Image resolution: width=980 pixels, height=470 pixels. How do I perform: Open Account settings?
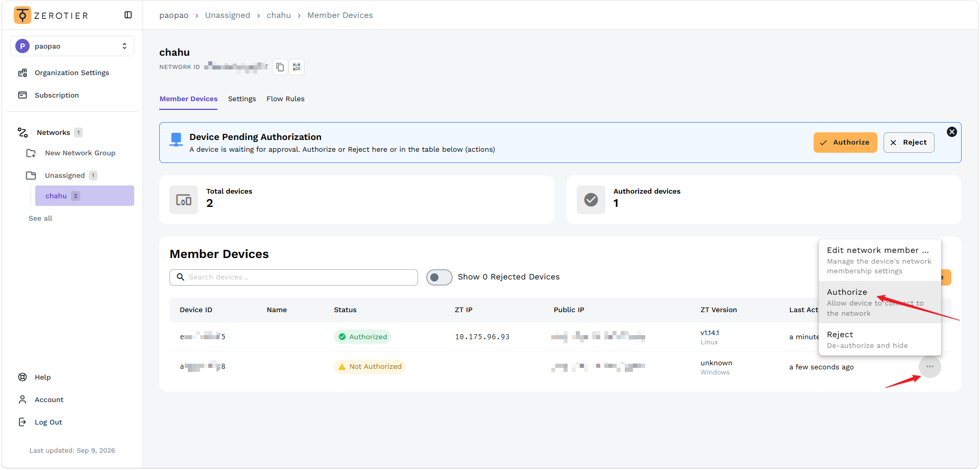tap(49, 400)
